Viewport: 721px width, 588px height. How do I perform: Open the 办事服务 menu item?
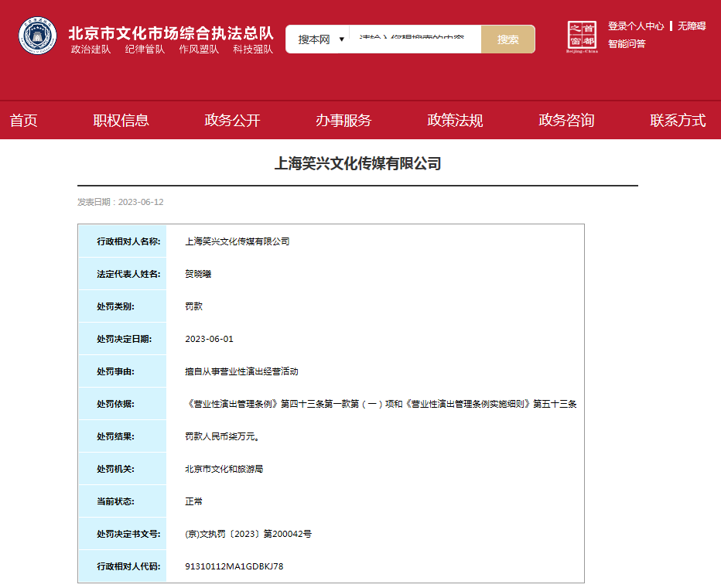(x=343, y=121)
